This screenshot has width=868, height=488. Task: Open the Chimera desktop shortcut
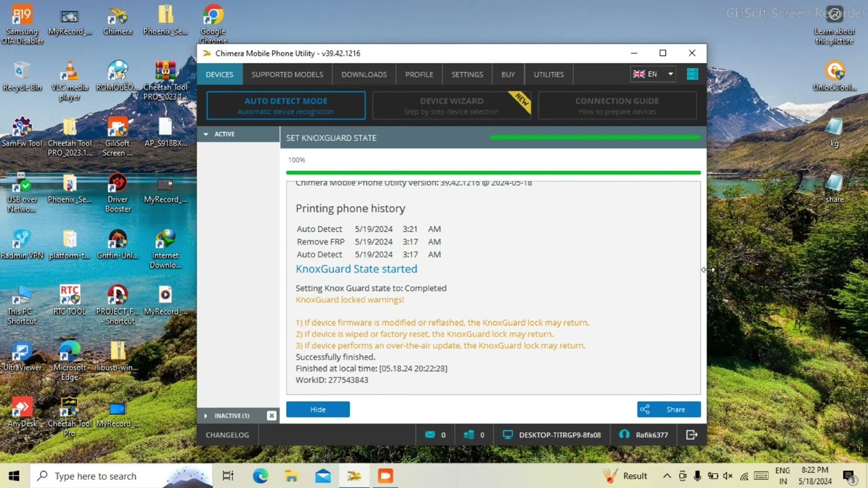pos(117,21)
